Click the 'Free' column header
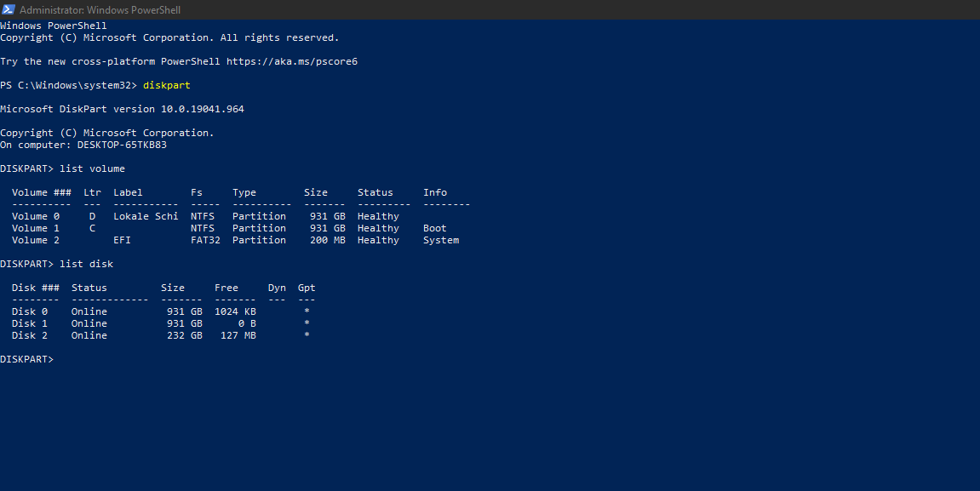The height and width of the screenshot is (491, 980). [226, 288]
